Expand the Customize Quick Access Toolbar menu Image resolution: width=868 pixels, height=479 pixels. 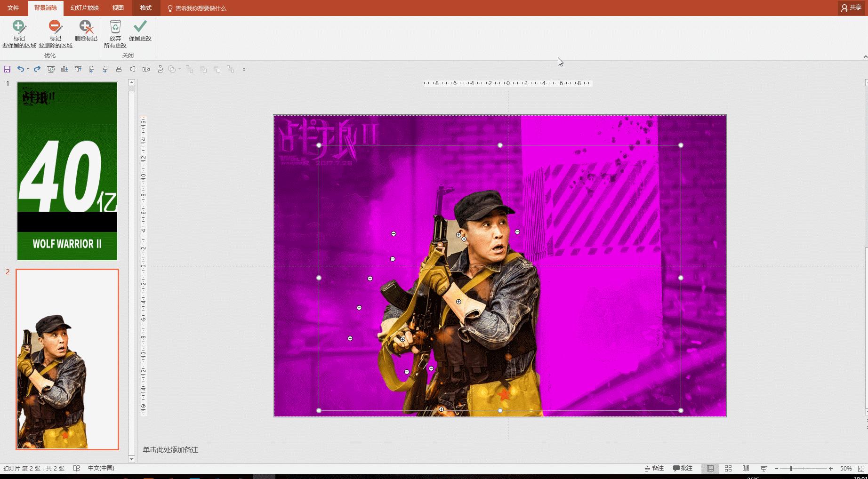[x=244, y=70]
